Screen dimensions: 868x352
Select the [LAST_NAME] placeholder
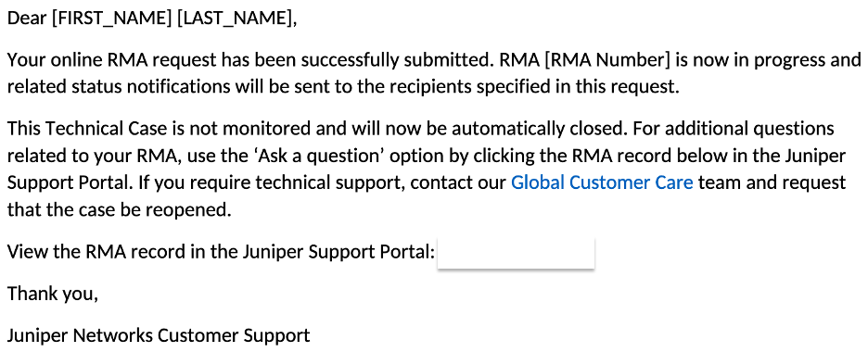click(x=234, y=19)
